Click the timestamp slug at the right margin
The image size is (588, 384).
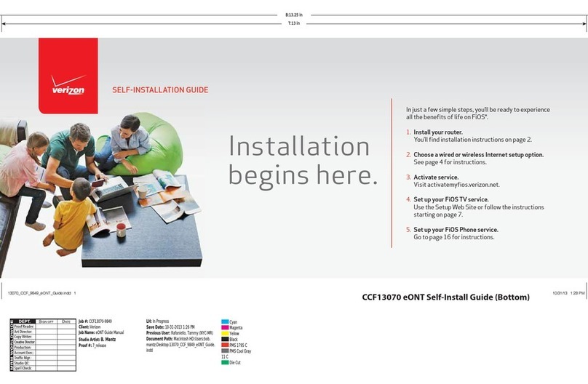[568, 293]
